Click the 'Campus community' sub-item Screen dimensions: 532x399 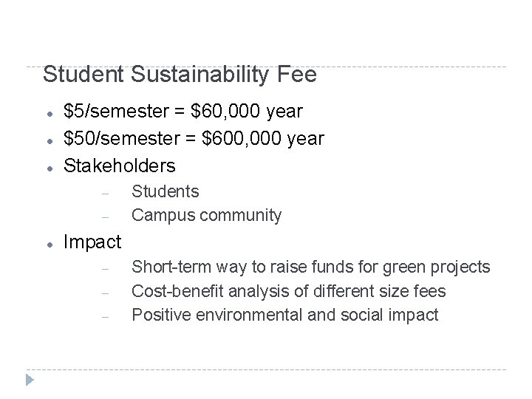(206, 215)
